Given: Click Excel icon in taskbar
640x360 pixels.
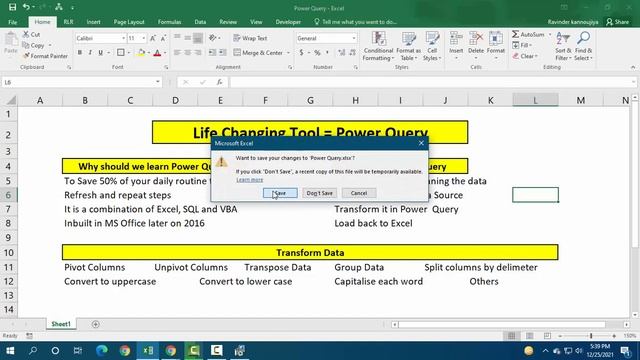Looking at the screenshot, I should coord(148,350).
